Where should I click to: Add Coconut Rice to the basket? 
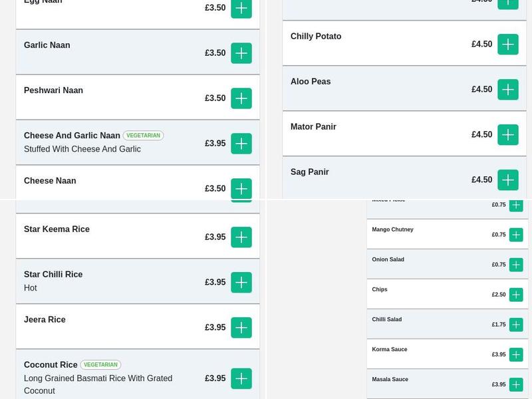pos(241,379)
